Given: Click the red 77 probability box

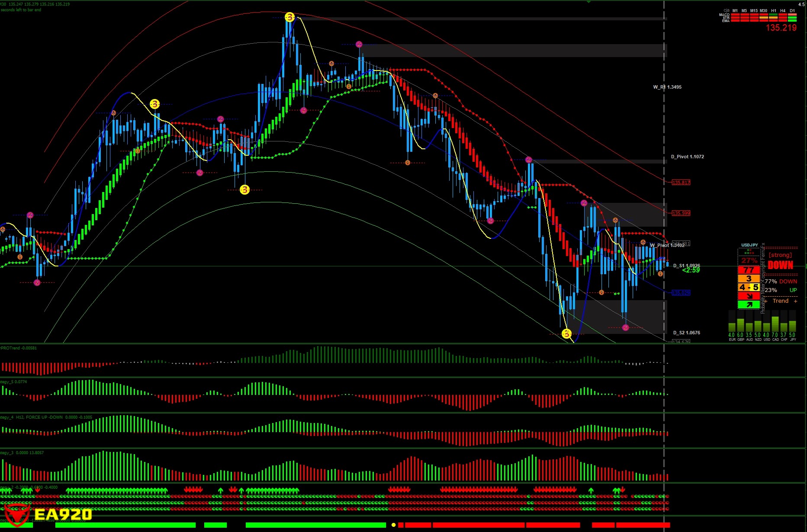Looking at the screenshot, I should (x=749, y=270).
